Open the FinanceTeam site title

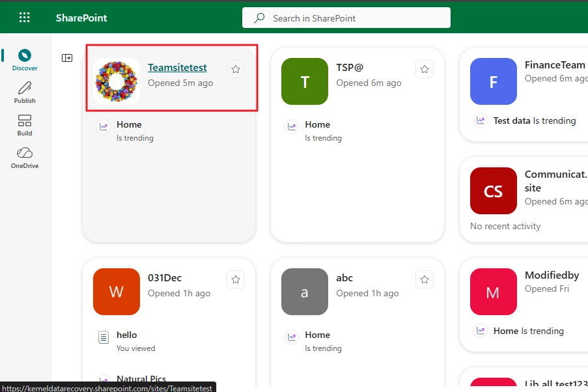(x=555, y=65)
